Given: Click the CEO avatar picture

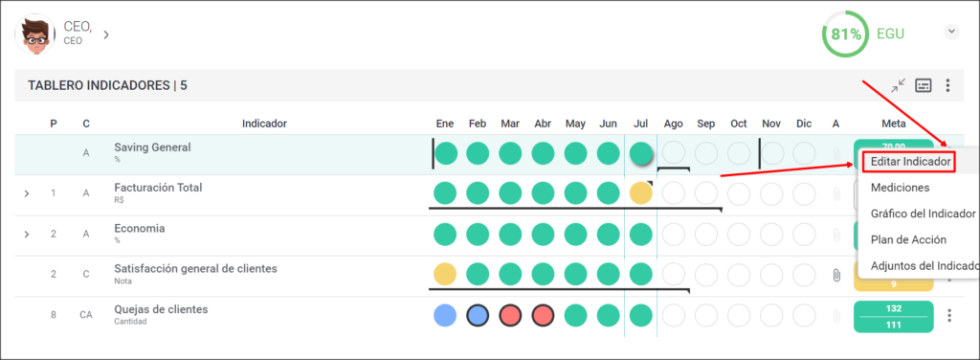Looking at the screenshot, I should click(x=35, y=34).
